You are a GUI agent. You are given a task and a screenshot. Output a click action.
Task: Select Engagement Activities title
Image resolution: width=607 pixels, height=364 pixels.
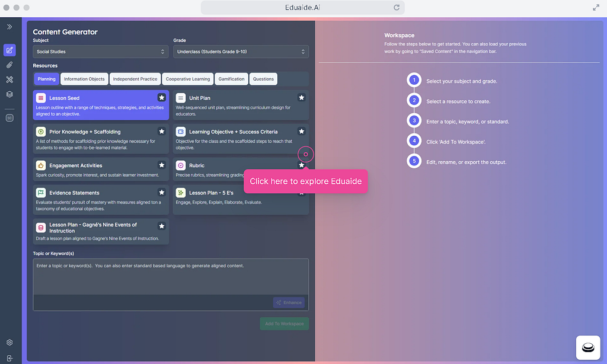(76, 165)
